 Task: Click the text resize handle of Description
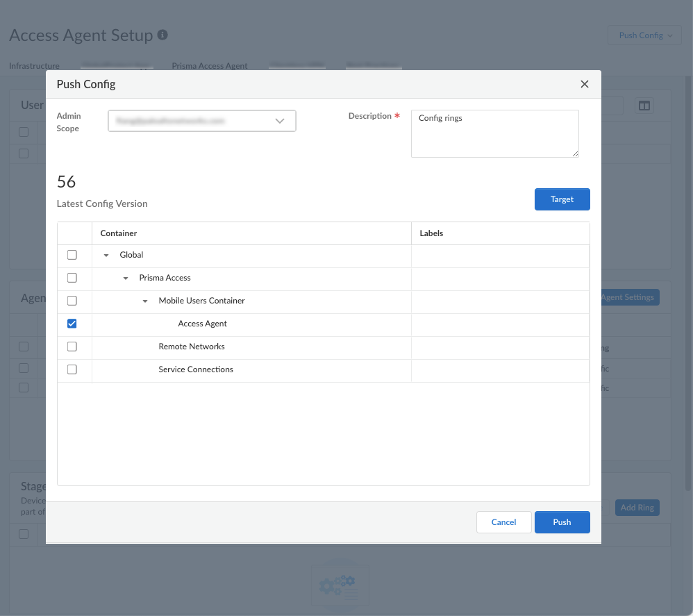[575, 153]
